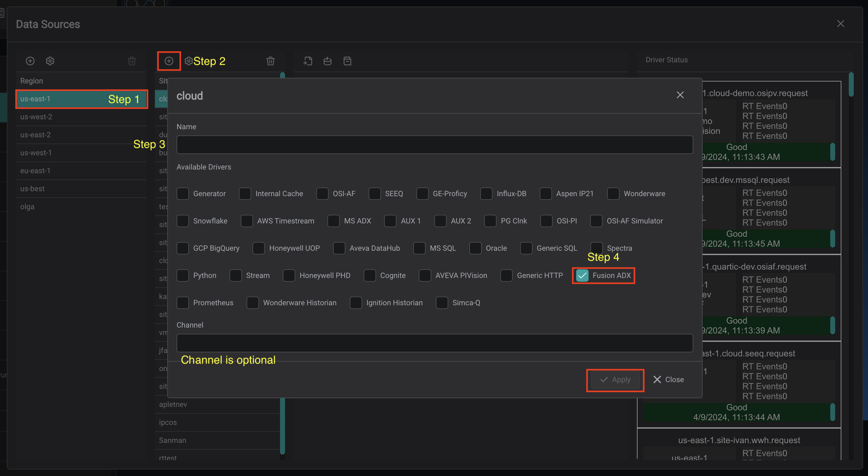The width and height of the screenshot is (868, 476).
Task: Tick the Aveva DataHub checkbox
Action: tap(339, 249)
